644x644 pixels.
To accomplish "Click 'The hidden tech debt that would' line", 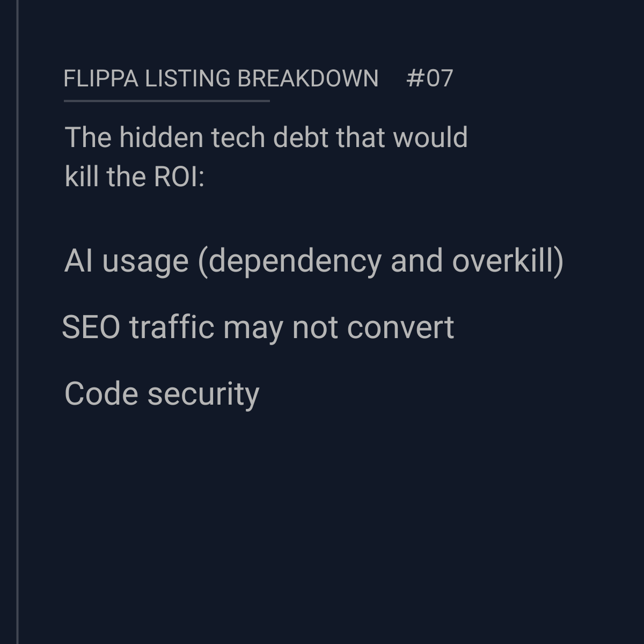I will click(x=266, y=137).
